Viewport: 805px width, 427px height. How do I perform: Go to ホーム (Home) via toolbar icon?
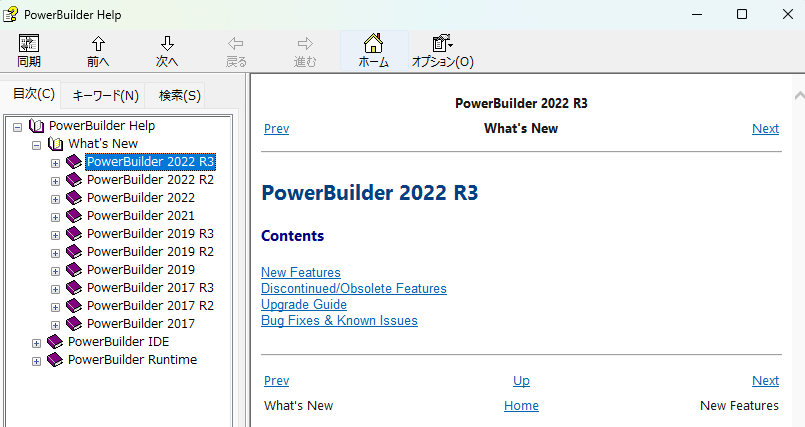pos(373,45)
